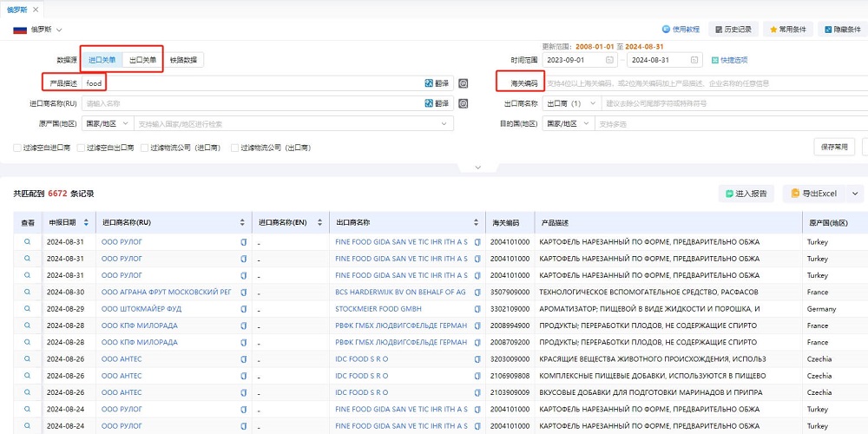Click the 海关编码 input field
The image size is (868, 434).
[706, 83]
